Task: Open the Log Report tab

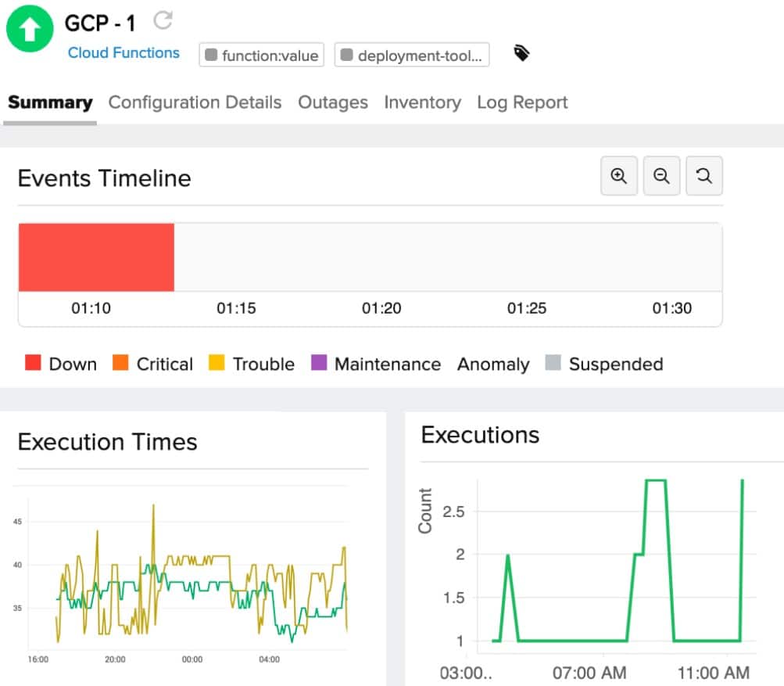Action: pos(522,102)
